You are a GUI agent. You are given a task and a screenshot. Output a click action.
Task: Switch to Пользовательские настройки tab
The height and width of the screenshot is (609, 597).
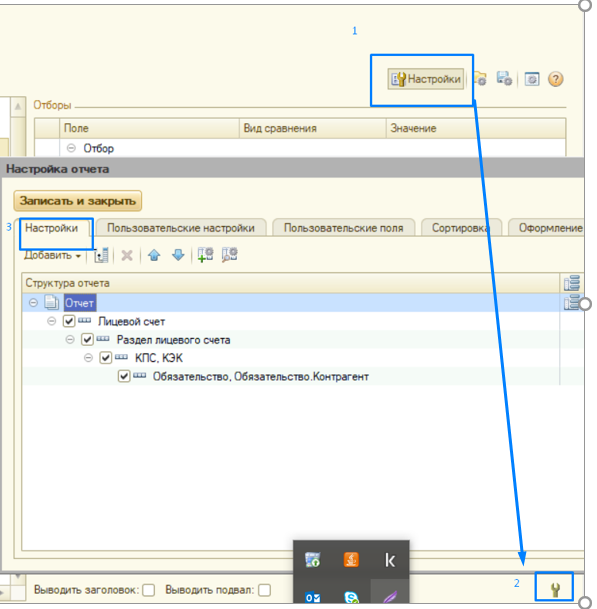point(181,228)
